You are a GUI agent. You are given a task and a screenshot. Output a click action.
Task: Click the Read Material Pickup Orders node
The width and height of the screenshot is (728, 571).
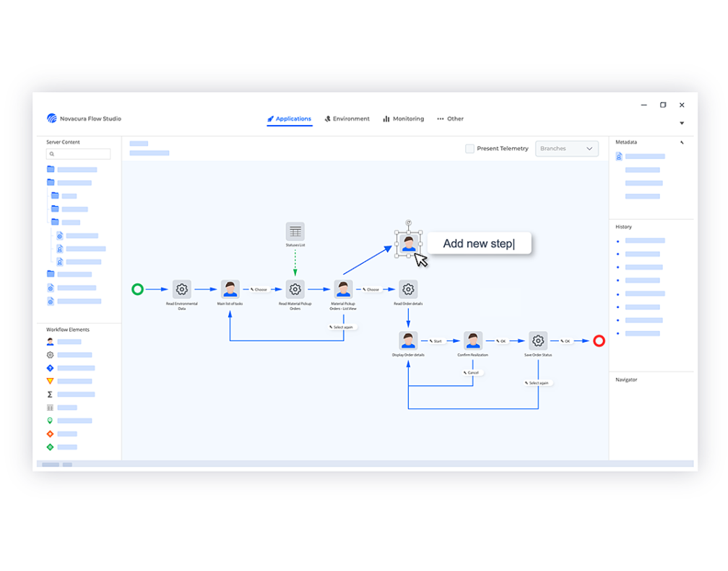[x=295, y=289]
